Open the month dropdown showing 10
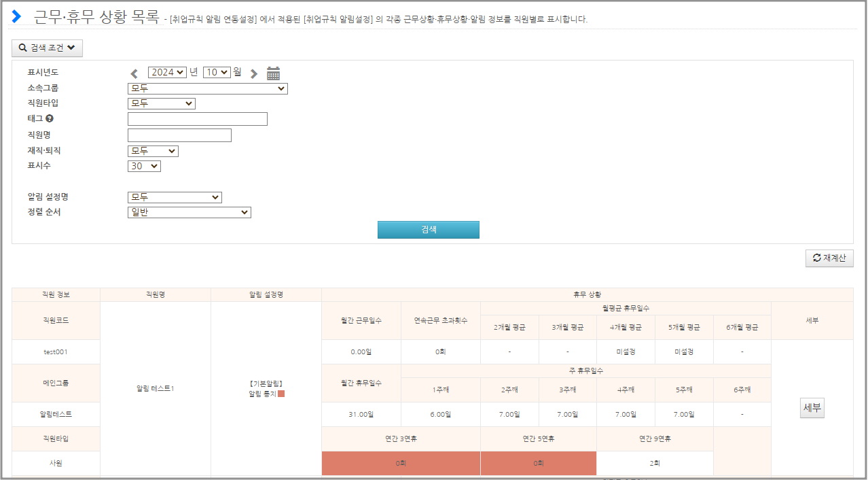 (217, 72)
